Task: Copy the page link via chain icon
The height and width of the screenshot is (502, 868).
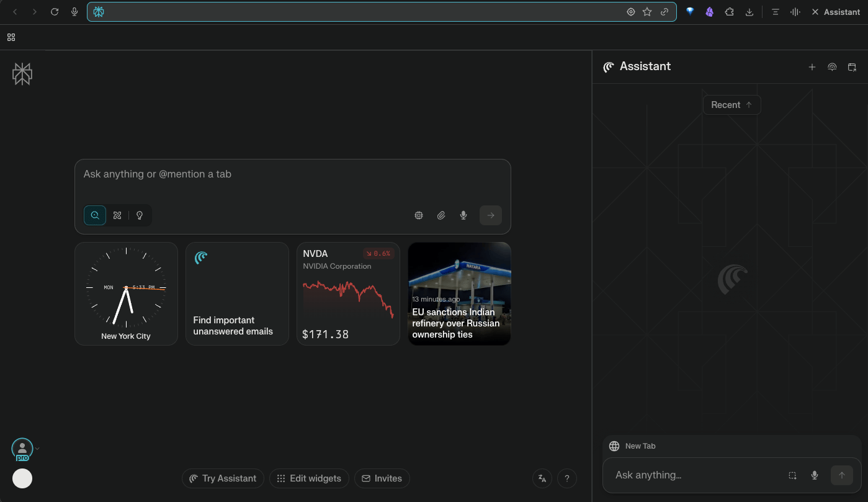Action: click(x=664, y=12)
